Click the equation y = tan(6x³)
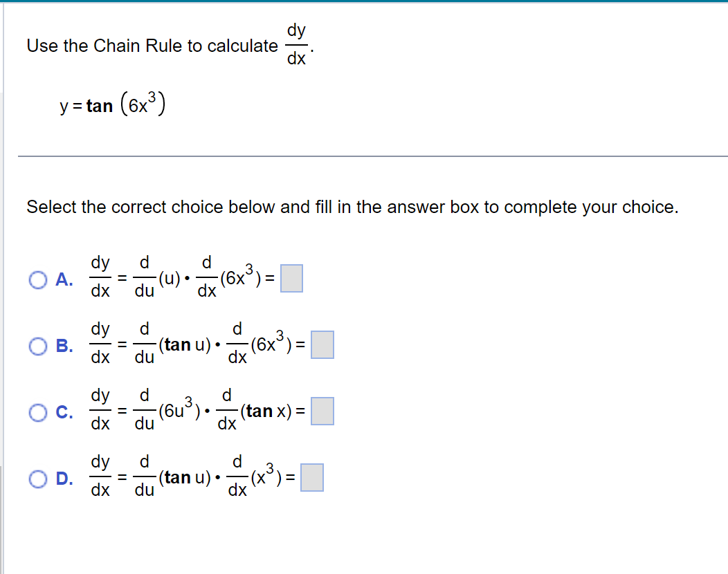 pyautogui.click(x=111, y=104)
